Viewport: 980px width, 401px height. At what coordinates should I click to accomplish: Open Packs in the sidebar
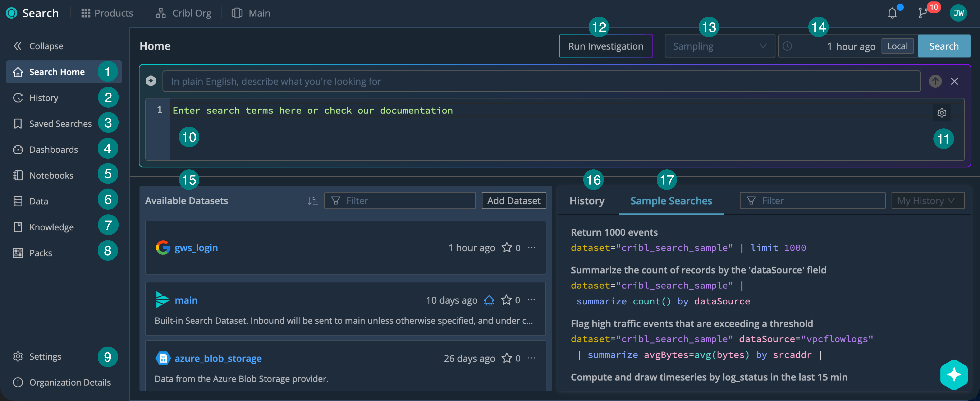[41, 253]
